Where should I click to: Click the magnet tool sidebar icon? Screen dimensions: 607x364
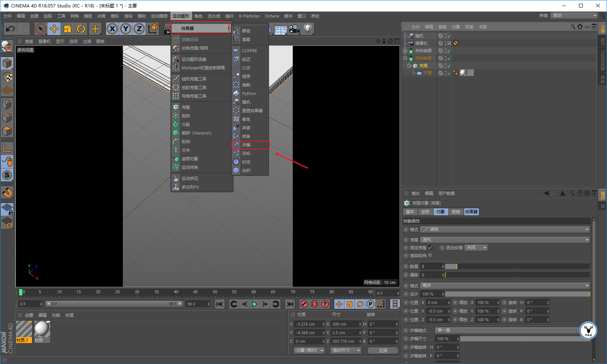tap(7, 192)
